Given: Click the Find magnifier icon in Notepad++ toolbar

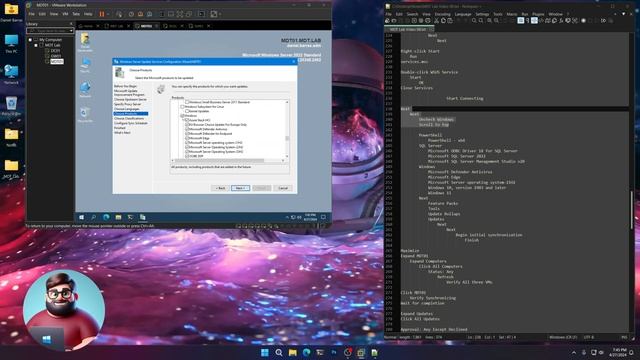Looking at the screenshot, I should coord(474,20).
